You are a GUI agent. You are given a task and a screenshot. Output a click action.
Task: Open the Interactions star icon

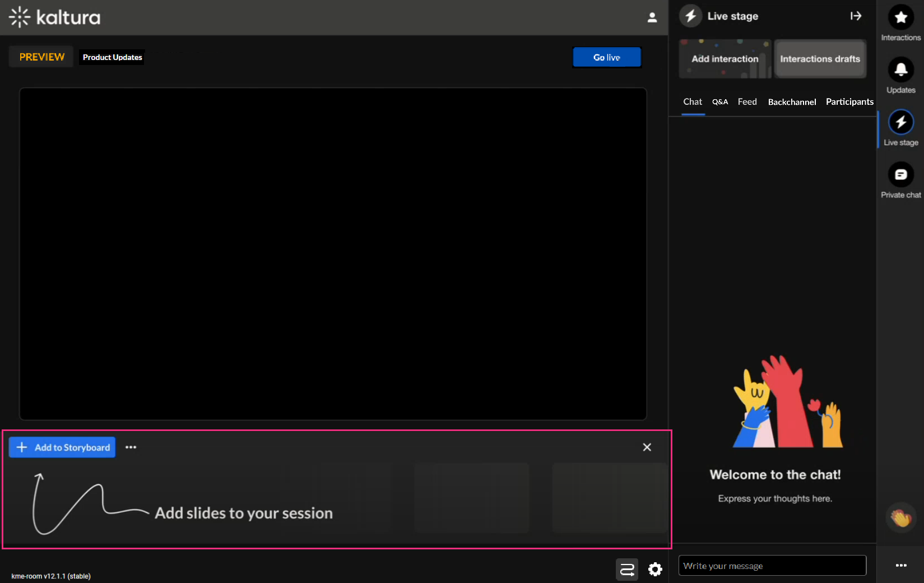(x=900, y=18)
